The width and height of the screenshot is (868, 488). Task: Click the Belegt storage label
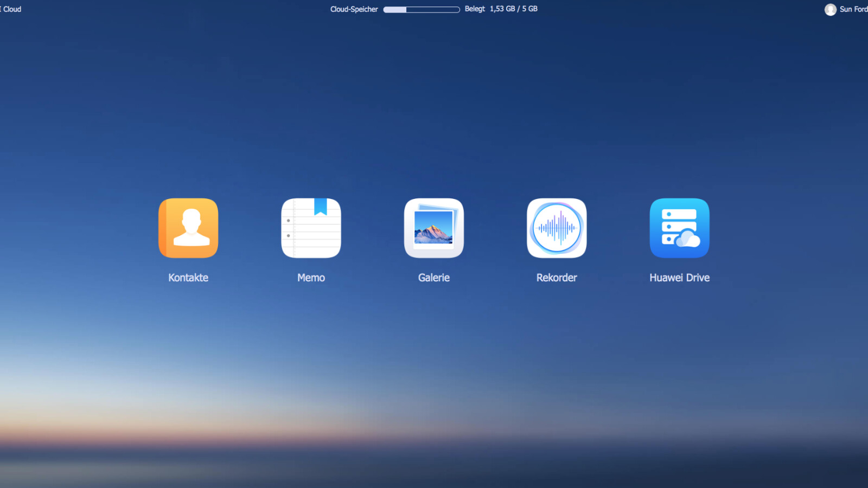coord(475,9)
